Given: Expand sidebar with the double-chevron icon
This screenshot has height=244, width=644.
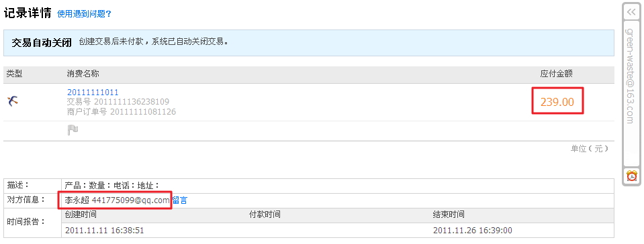Looking at the screenshot, I should click(x=631, y=12).
